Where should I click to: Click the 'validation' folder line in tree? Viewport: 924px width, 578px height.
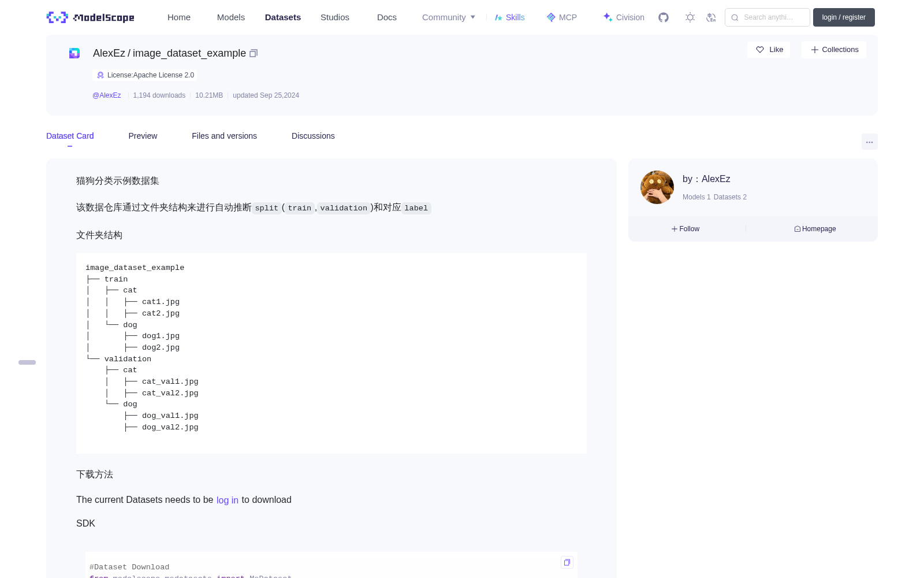point(128,359)
